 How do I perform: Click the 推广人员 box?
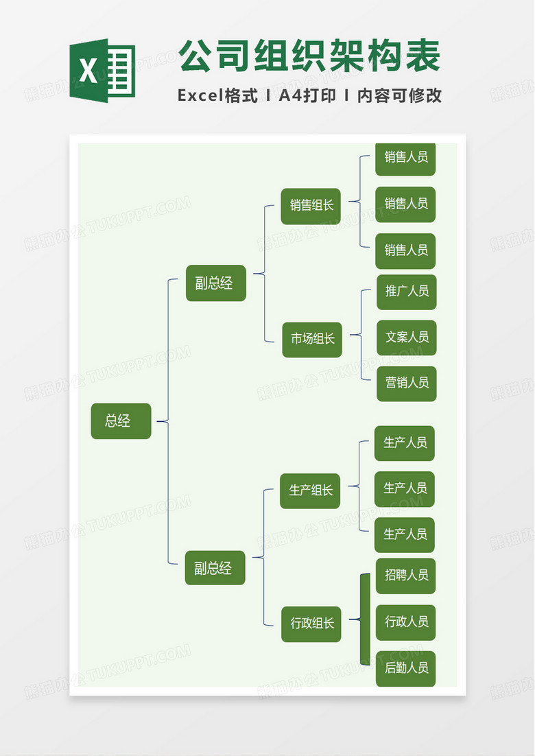click(x=407, y=292)
